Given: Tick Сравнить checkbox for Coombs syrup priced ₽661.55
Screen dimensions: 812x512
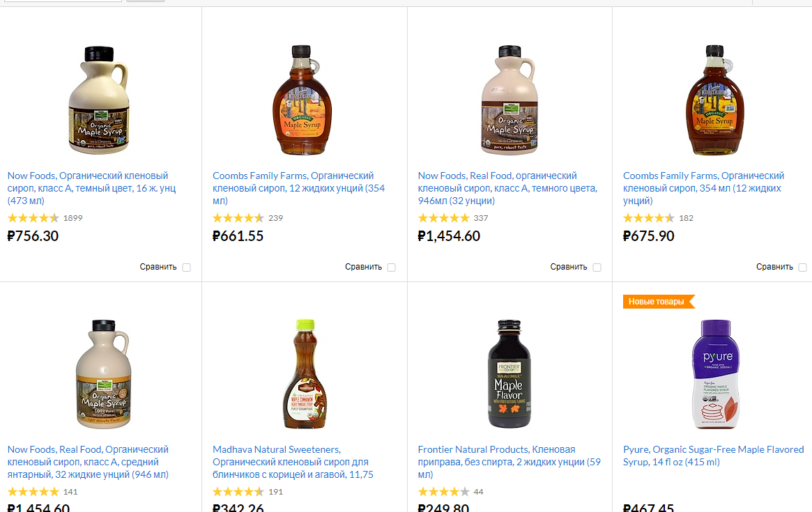Looking at the screenshot, I should tap(392, 267).
